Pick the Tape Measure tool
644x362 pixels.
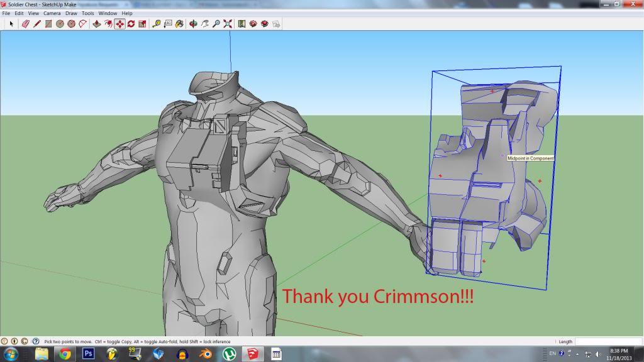pyautogui.click(x=157, y=24)
